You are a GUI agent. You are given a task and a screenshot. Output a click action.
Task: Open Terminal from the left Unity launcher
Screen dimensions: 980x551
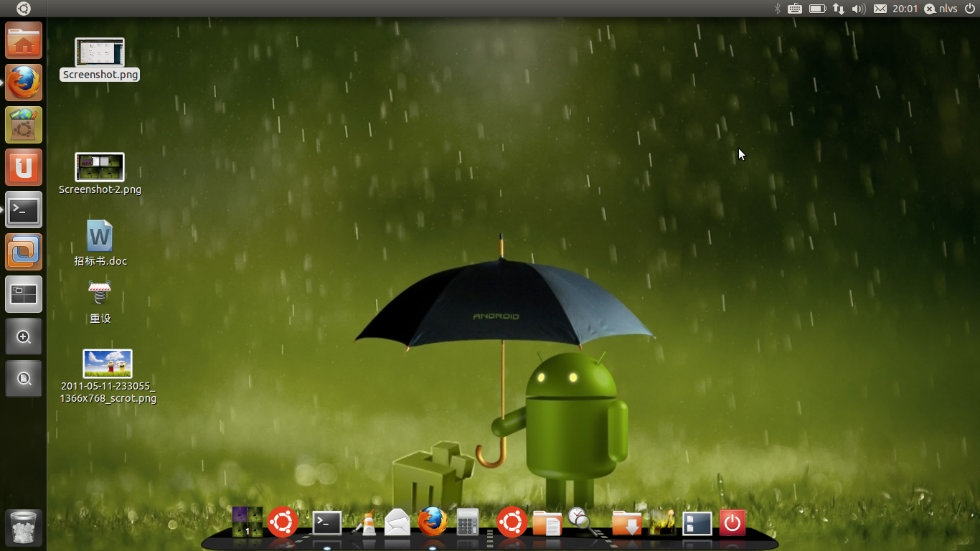[x=24, y=209]
